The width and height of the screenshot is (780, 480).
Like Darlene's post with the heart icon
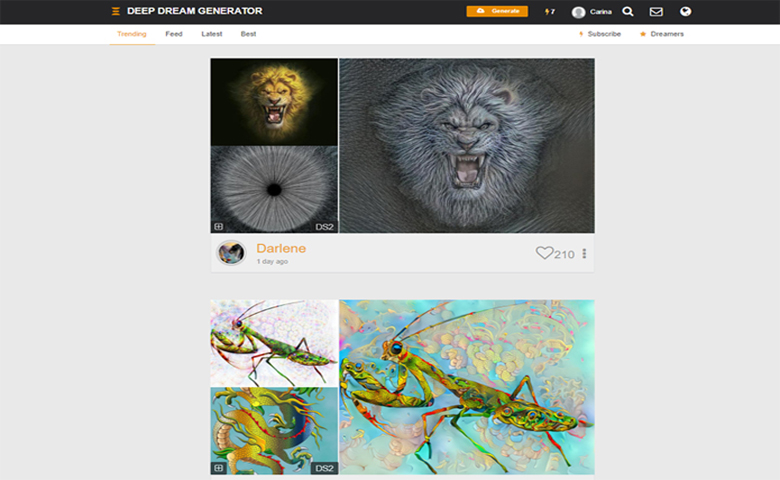(x=544, y=253)
